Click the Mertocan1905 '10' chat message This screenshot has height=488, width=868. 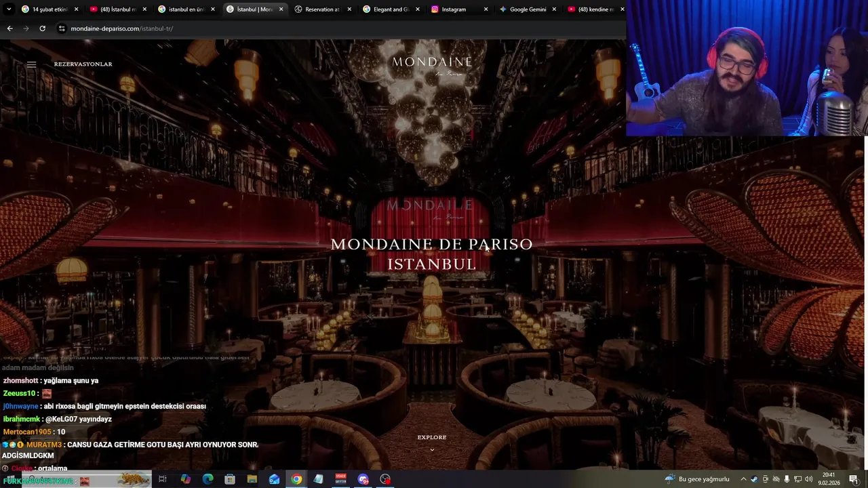coord(34,432)
